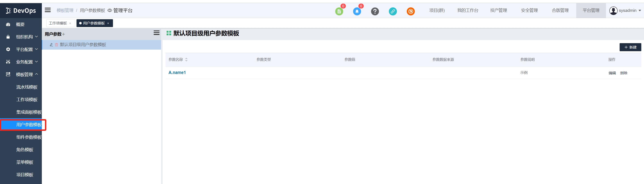
Task: Click 删除 for A.name1
Action: (x=624, y=73)
